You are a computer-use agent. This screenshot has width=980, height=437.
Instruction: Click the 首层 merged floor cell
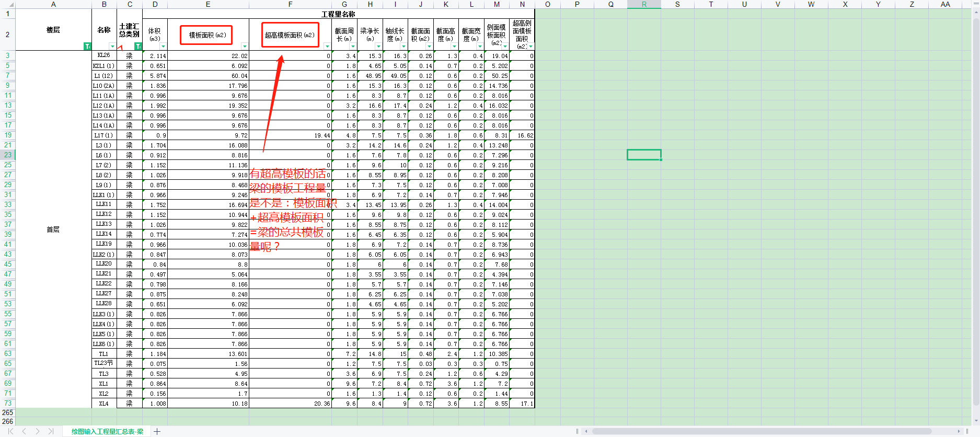click(53, 229)
